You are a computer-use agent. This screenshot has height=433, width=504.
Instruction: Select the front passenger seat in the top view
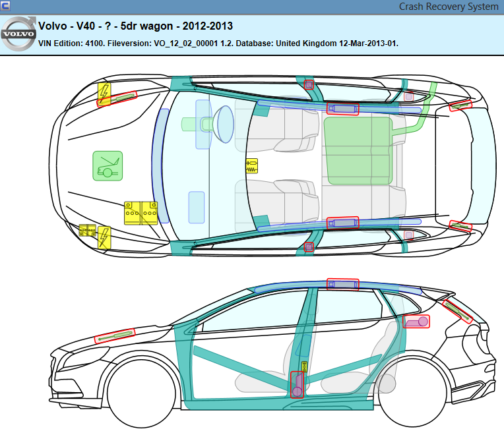[x=277, y=206]
